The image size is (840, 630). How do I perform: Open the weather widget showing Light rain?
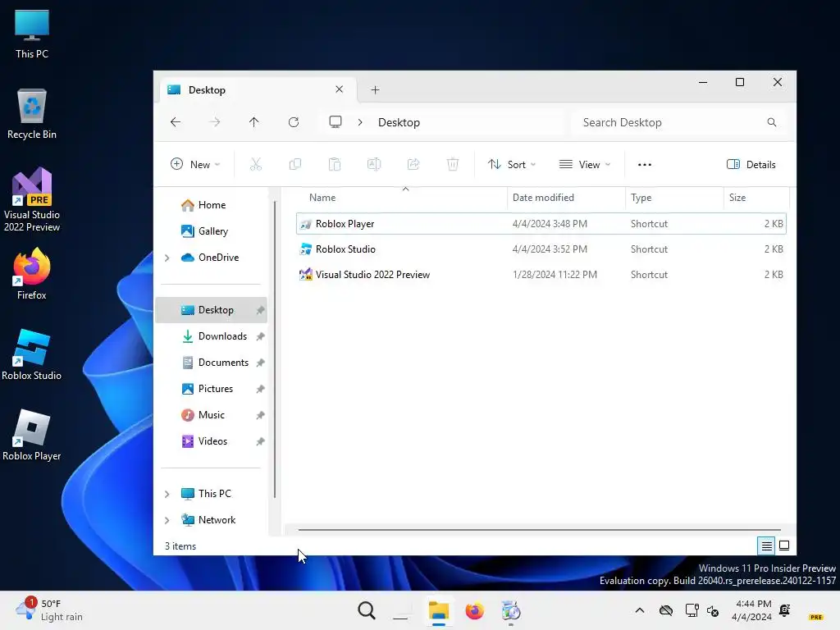[x=49, y=610]
